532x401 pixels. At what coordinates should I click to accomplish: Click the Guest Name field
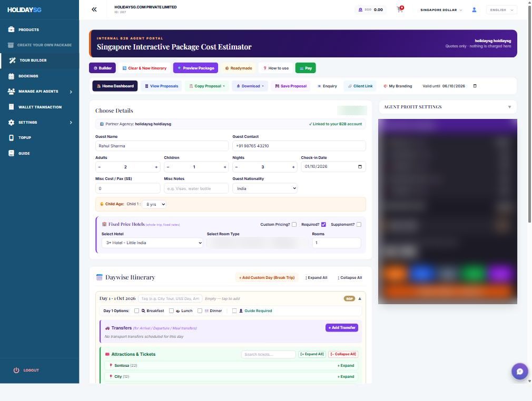(162, 146)
